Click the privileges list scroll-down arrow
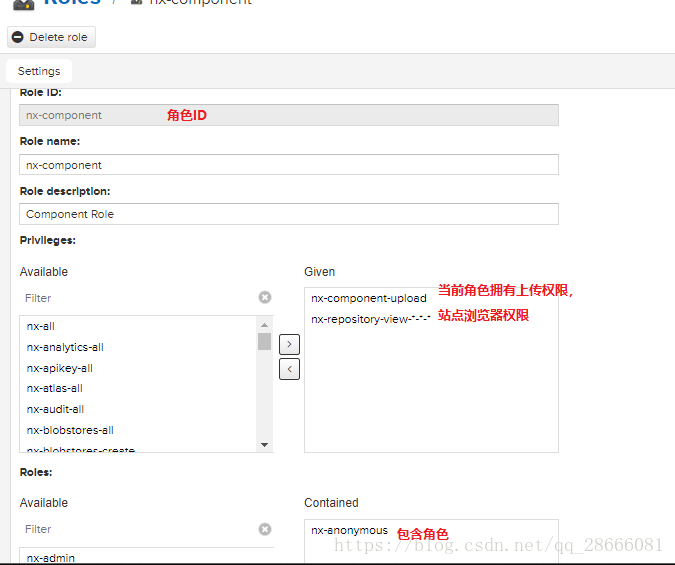This screenshot has height=565, width=675. pyautogui.click(x=264, y=445)
